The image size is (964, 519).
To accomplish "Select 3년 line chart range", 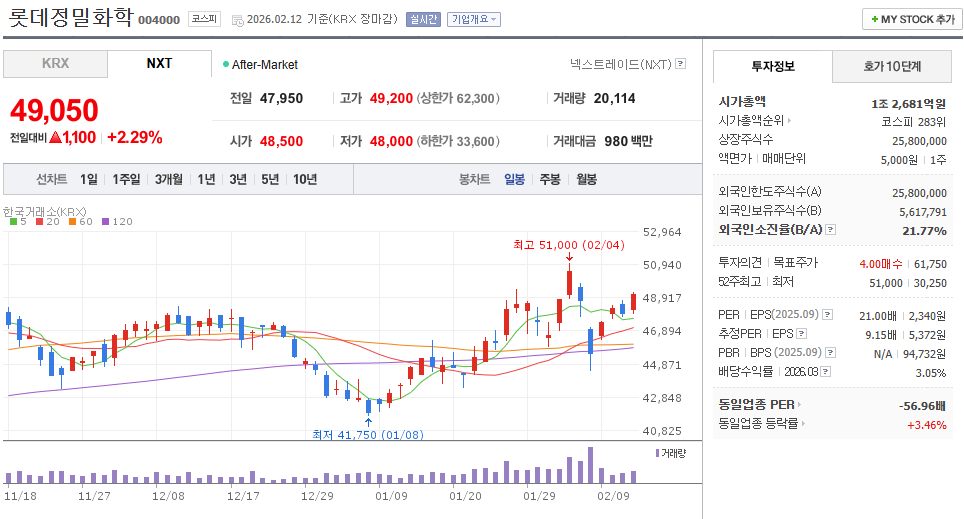I will point(238,180).
